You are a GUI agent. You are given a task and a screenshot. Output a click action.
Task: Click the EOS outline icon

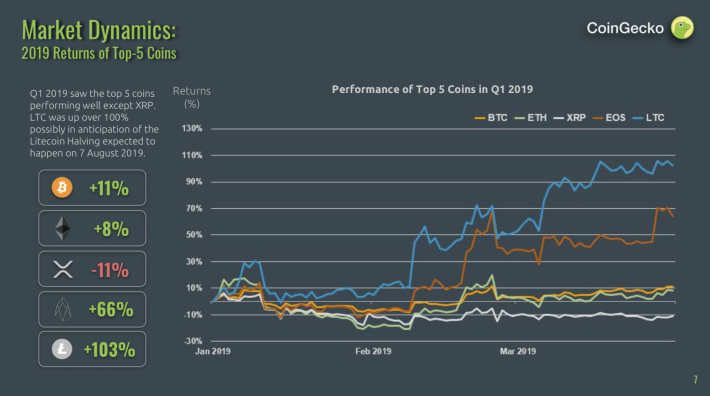click(62, 310)
